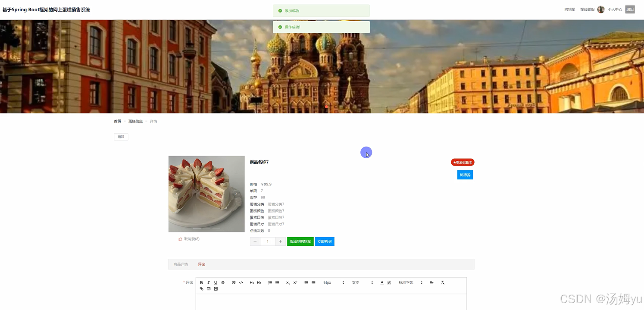This screenshot has width=644, height=310.
Task: Insert an image in comment
Action: click(209, 289)
